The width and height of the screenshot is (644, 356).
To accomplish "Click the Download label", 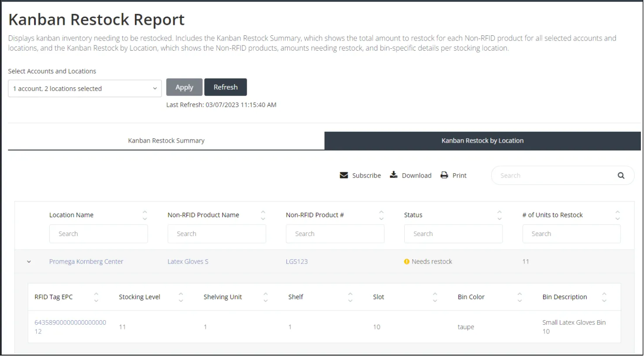I will point(417,175).
